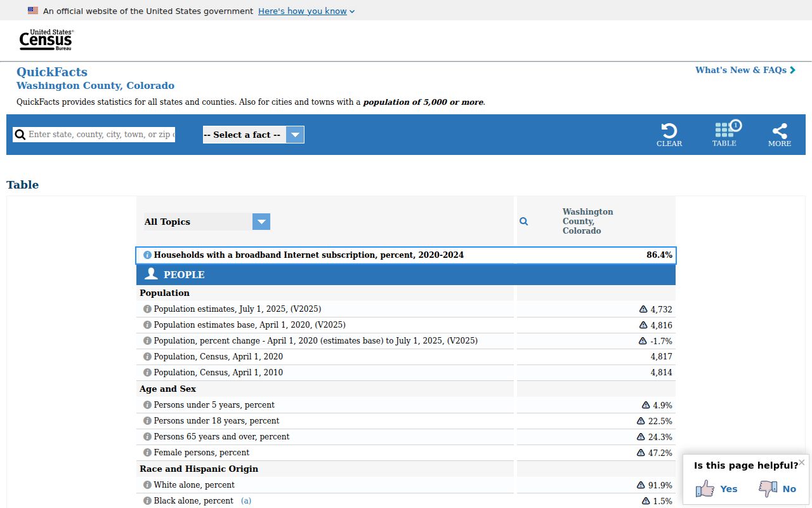Click the (a) footnote link by Black alone

[x=246, y=501]
